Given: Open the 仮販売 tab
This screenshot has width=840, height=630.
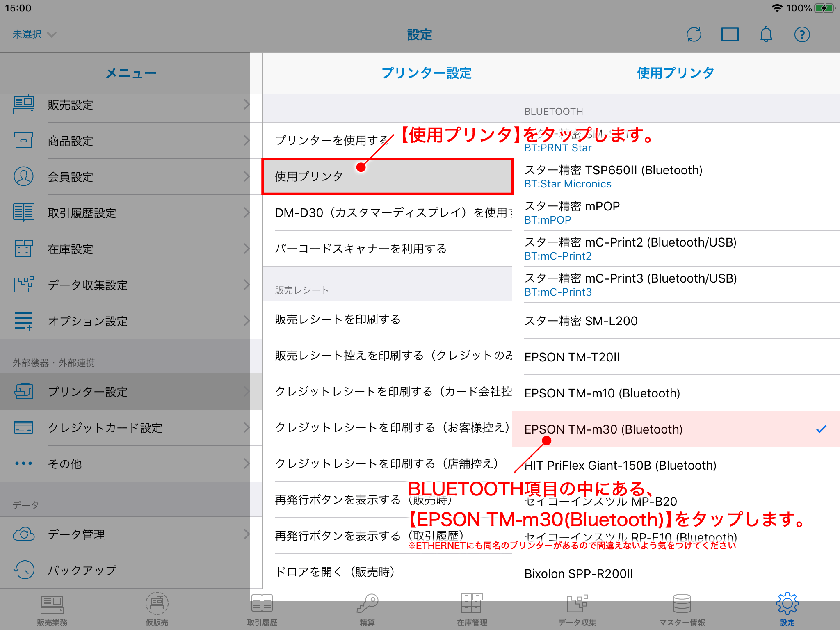Looking at the screenshot, I should tap(157, 610).
